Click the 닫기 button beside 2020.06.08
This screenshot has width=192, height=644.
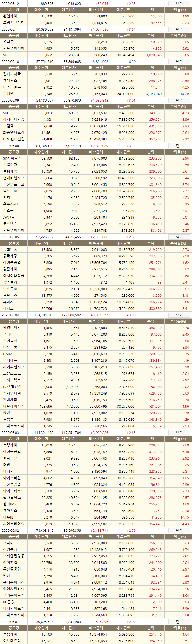179,146
